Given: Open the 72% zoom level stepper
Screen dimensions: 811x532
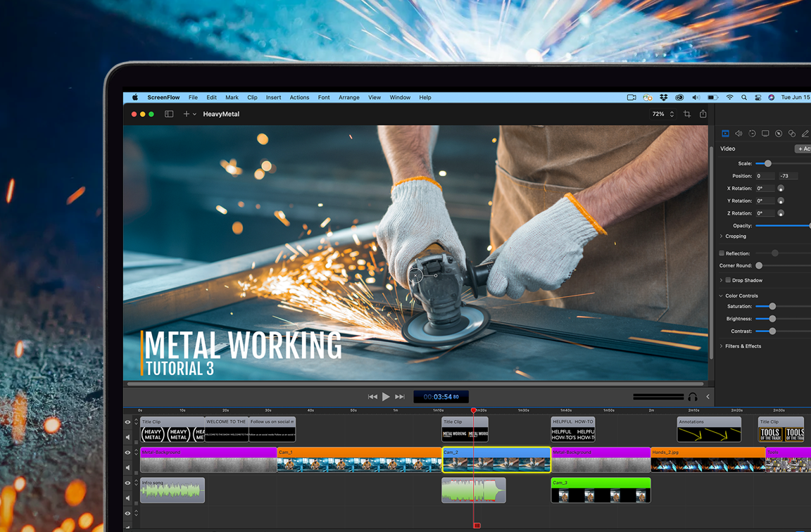Looking at the screenshot, I should pyautogui.click(x=672, y=114).
